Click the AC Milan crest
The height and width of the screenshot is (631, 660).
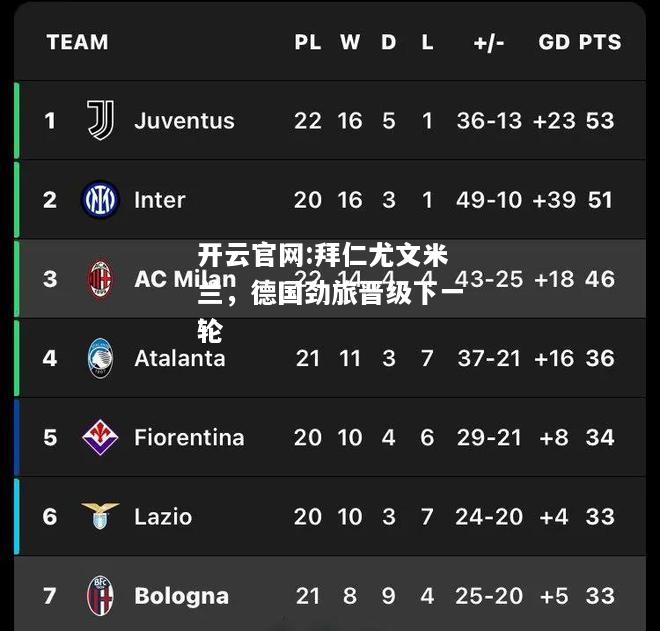100,279
